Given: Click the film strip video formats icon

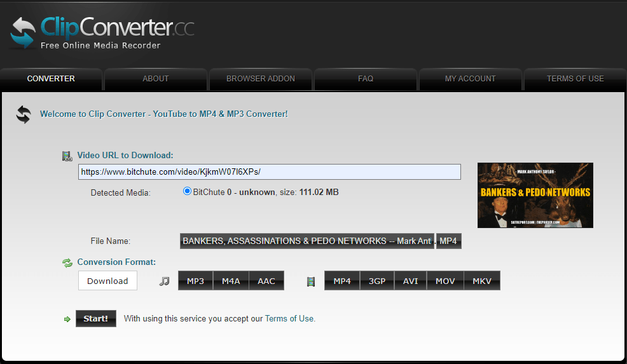Looking at the screenshot, I should (x=311, y=281).
